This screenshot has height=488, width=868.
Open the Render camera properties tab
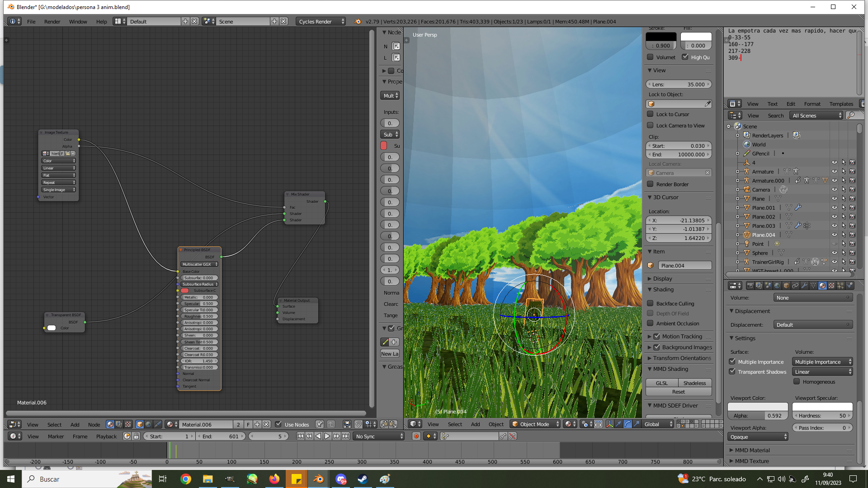tap(750, 286)
